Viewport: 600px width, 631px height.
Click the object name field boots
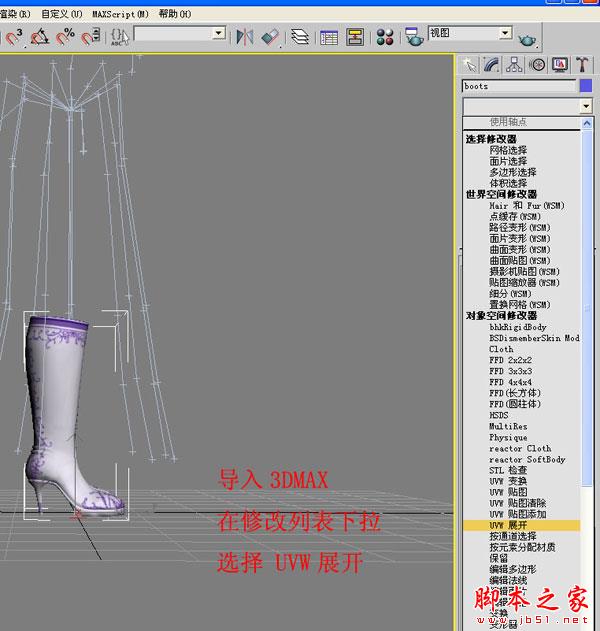(x=519, y=86)
